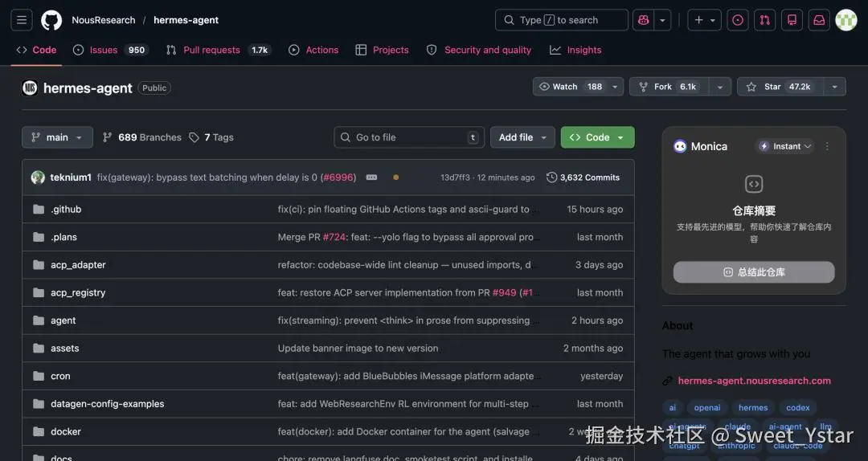Show the yellow commit status indicator
This screenshot has height=461, width=868.
395,177
